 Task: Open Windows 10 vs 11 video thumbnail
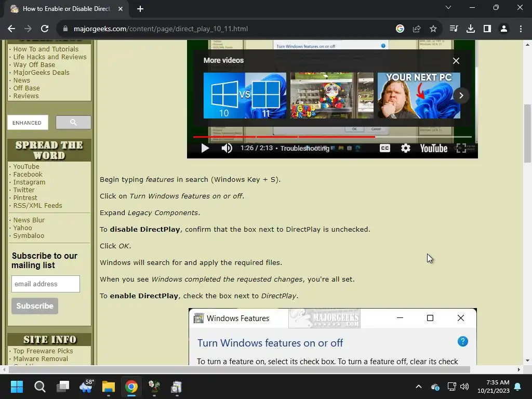(x=245, y=96)
